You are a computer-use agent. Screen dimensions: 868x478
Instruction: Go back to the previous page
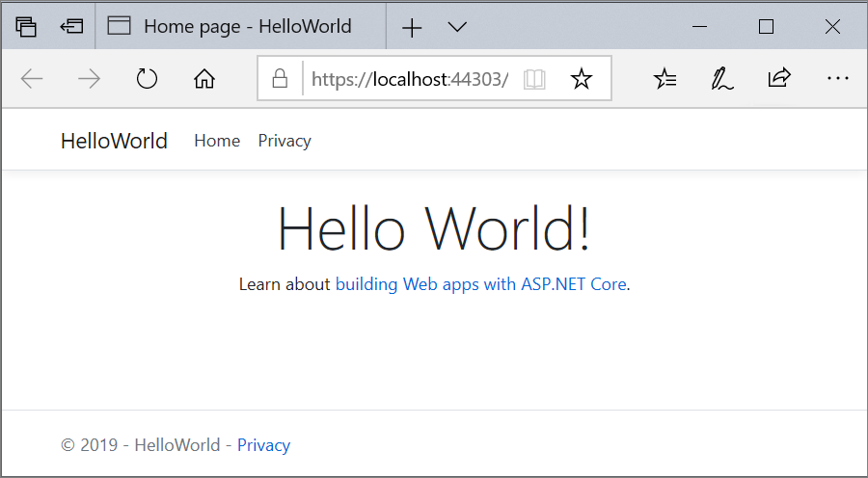[x=32, y=79]
